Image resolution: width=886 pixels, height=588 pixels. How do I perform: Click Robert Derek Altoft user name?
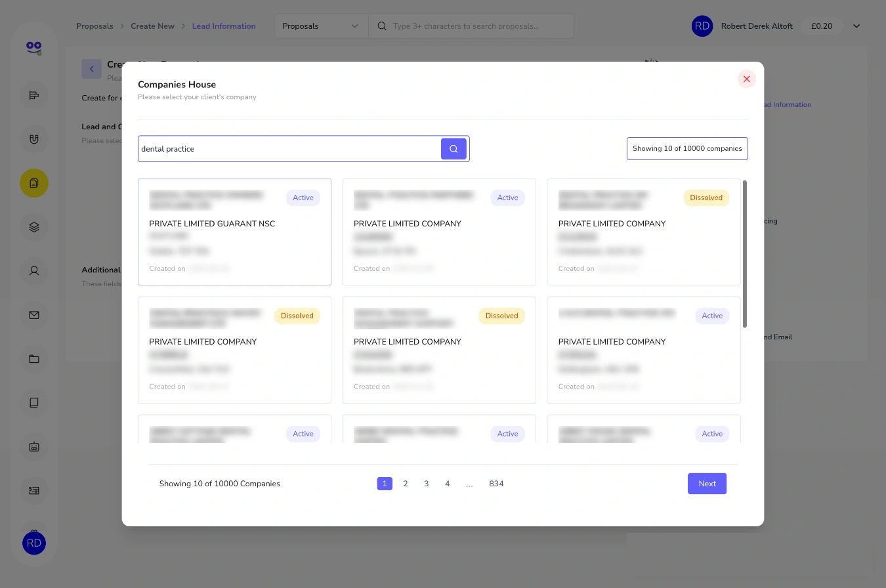(757, 26)
